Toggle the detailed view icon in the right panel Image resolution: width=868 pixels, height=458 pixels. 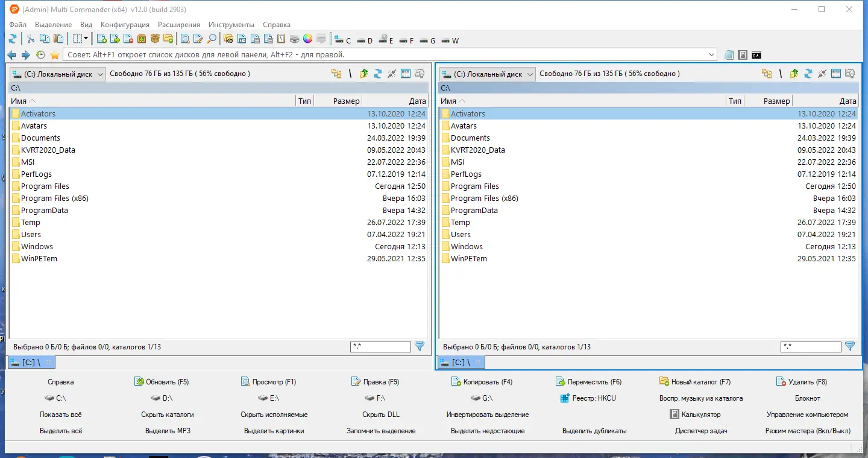[x=836, y=73]
